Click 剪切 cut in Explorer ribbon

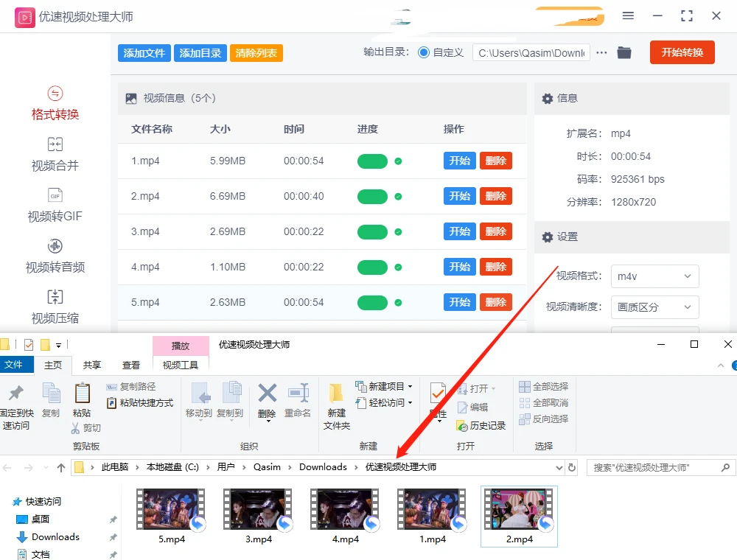(86, 427)
